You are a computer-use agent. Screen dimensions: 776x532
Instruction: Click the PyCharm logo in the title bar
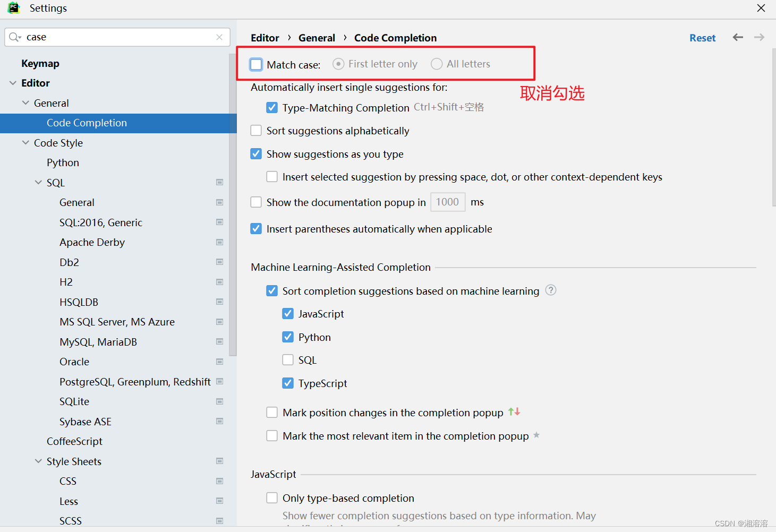(14, 8)
